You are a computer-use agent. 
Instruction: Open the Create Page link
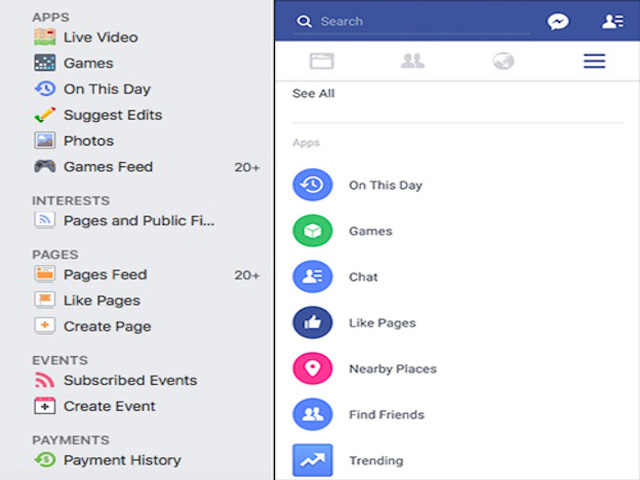click(x=107, y=327)
